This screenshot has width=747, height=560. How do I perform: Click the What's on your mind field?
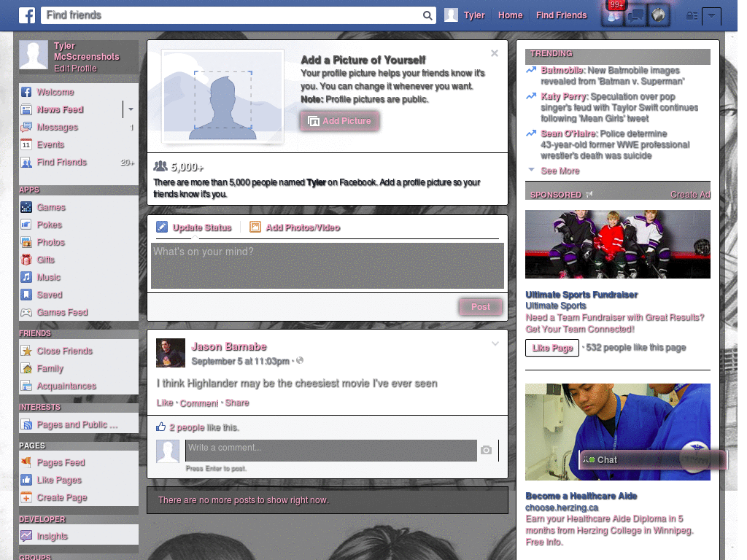pyautogui.click(x=328, y=265)
